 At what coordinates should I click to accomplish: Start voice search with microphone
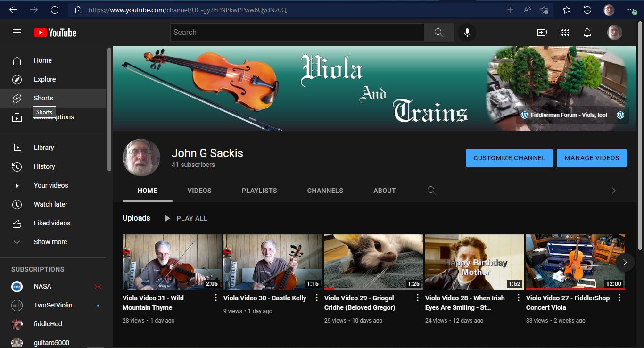pyautogui.click(x=467, y=33)
